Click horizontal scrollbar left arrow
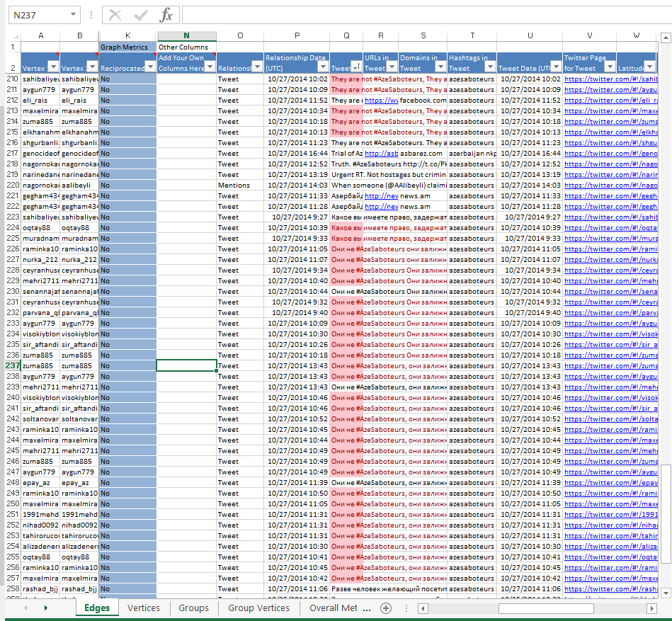672x621 pixels. pos(423,608)
